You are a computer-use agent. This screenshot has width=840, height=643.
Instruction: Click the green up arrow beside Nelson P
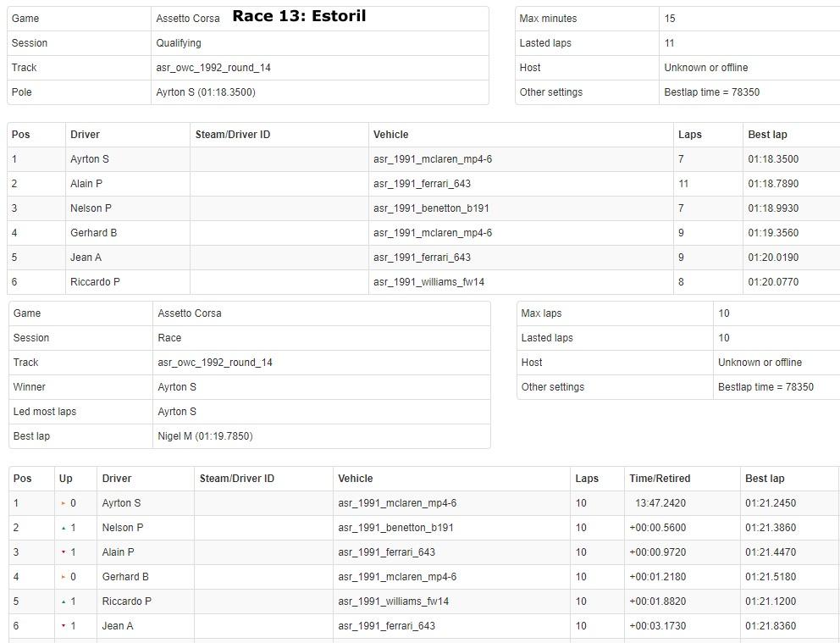(x=64, y=528)
